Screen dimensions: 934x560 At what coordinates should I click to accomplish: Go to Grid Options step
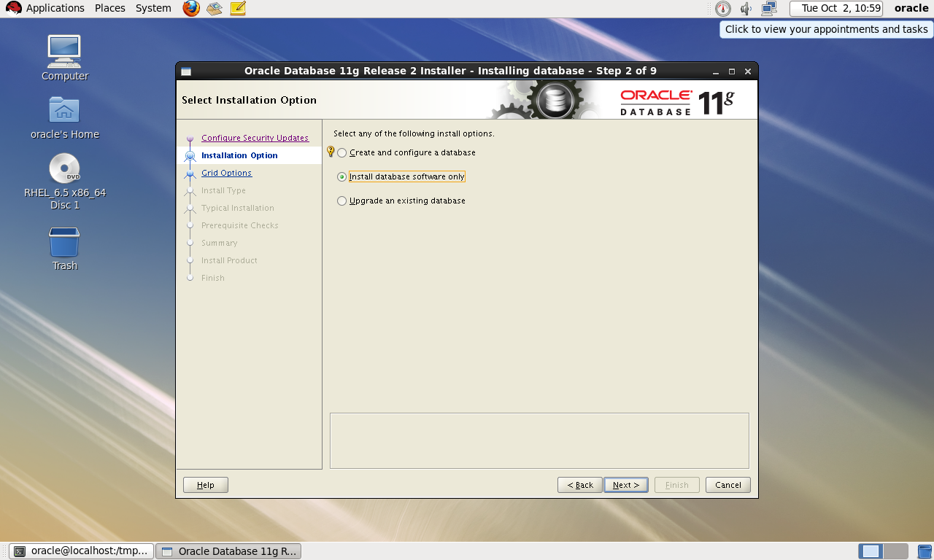pos(226,173)
